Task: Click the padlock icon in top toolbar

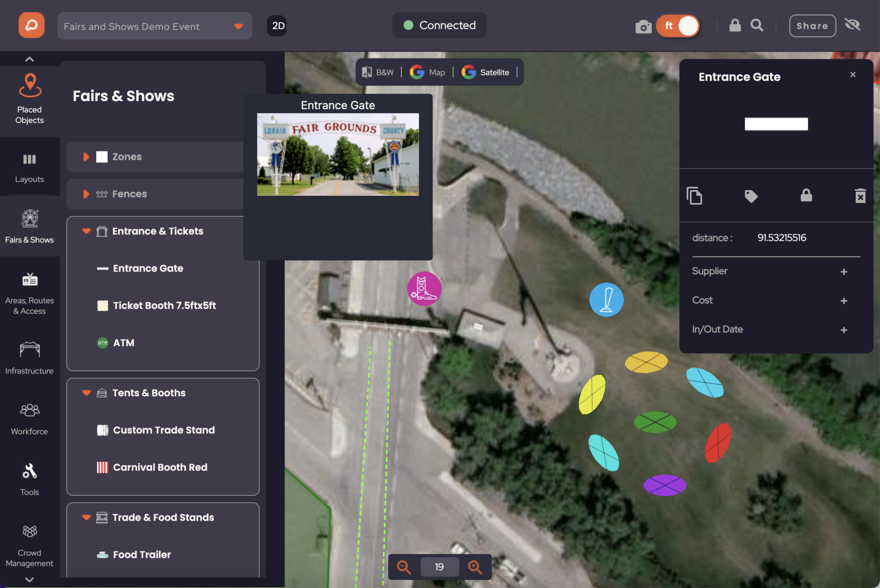Action: [735, 25]
